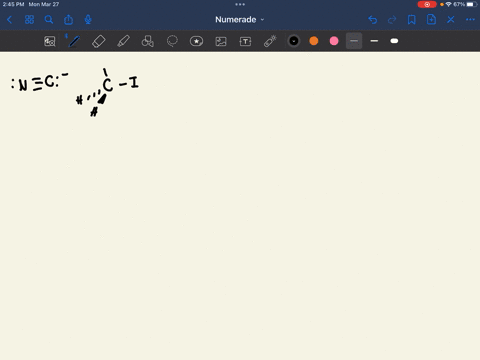Select the Lasso tool
480x360 pixels.
(x=172, y=41)
